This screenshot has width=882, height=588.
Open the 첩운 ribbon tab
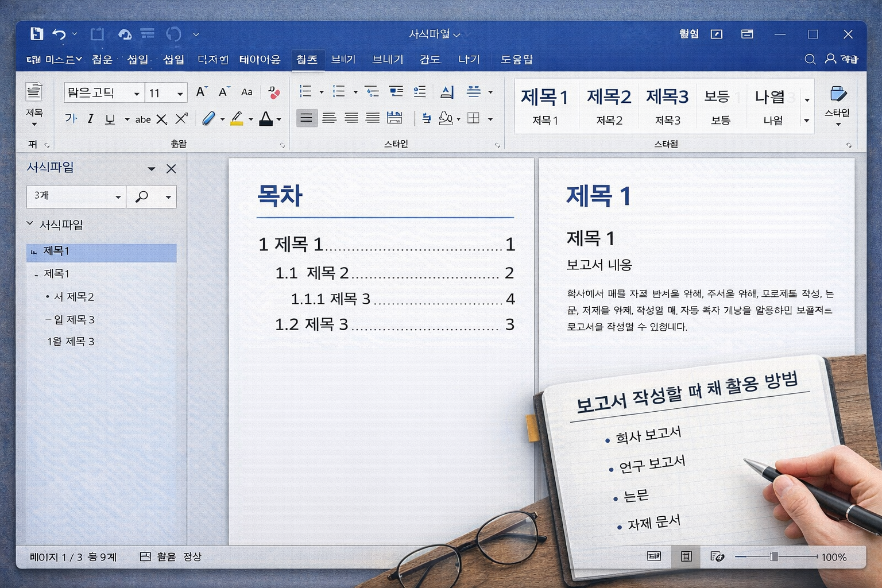point(102,59)
